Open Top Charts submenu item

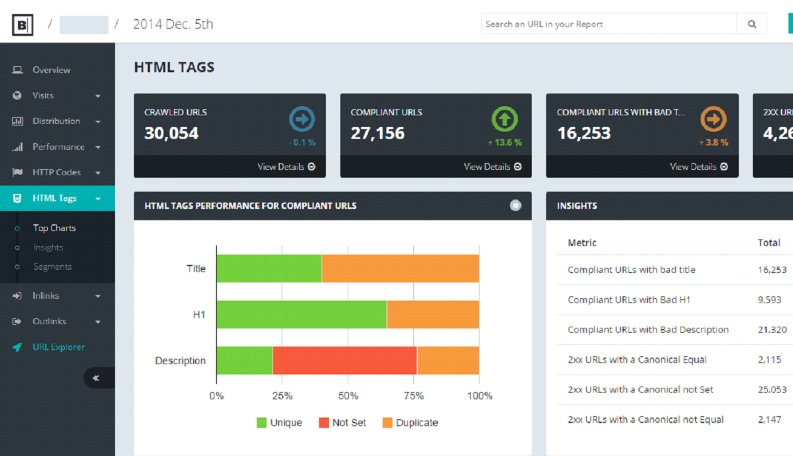[54, 228]
